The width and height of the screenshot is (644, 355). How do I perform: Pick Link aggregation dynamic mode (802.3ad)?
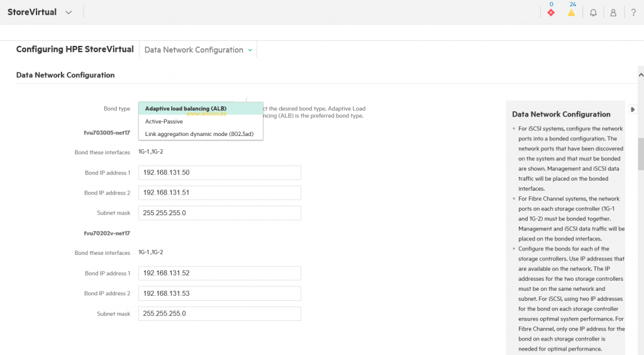coord(200,134)
